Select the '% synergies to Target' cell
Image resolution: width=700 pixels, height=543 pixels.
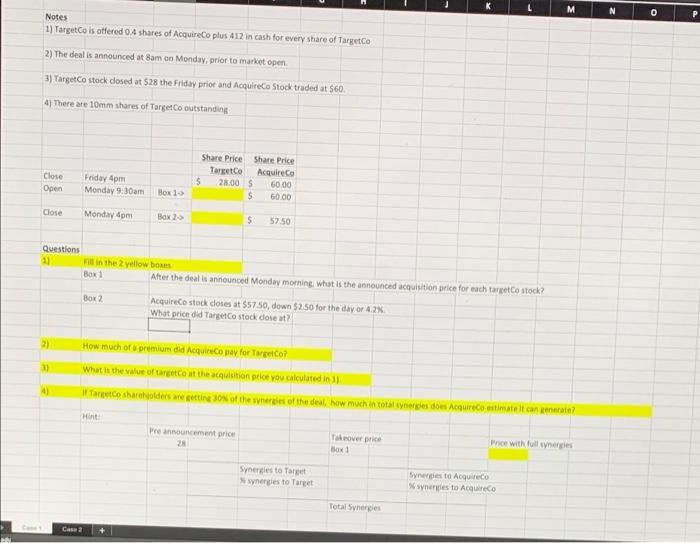pyautogui.click(x=276, y=481)
